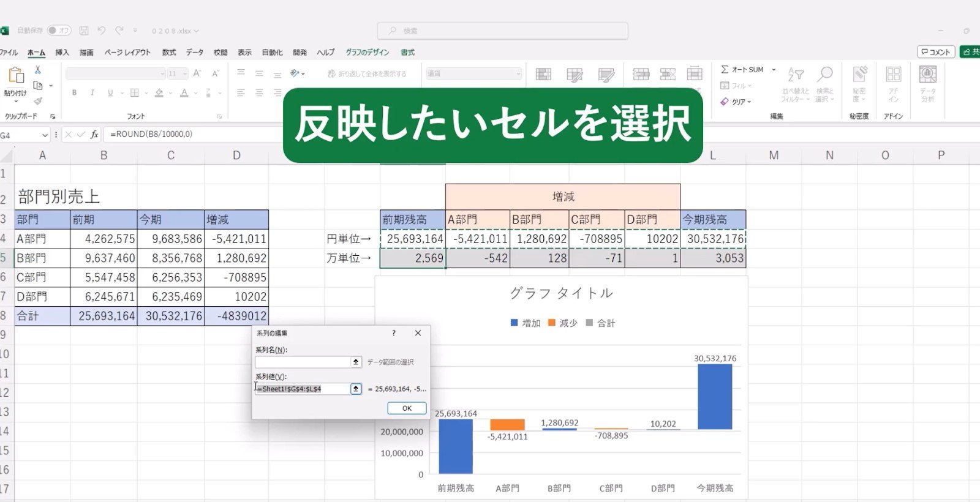Expand the Name Box dropdown arrow

[x=45, y=135]
